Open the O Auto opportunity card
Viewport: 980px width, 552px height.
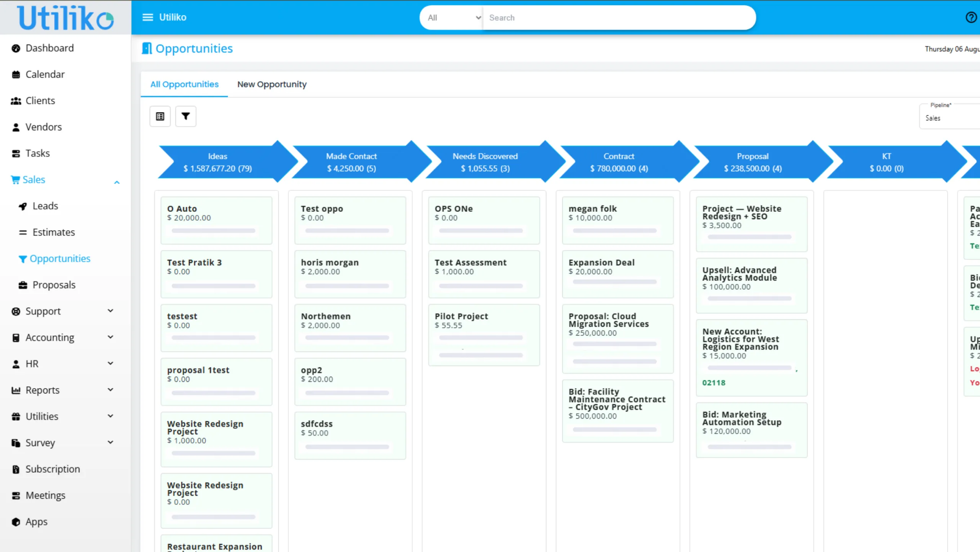coord(216,221)
